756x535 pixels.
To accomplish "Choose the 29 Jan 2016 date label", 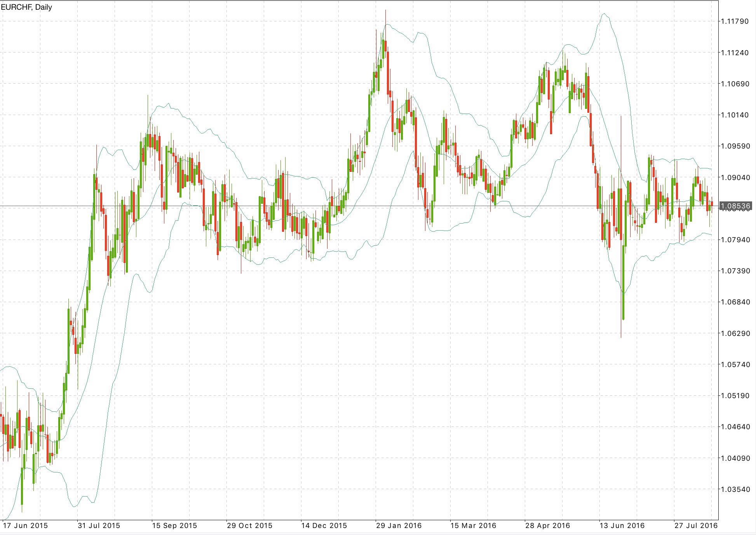I will tap(399, 526).
